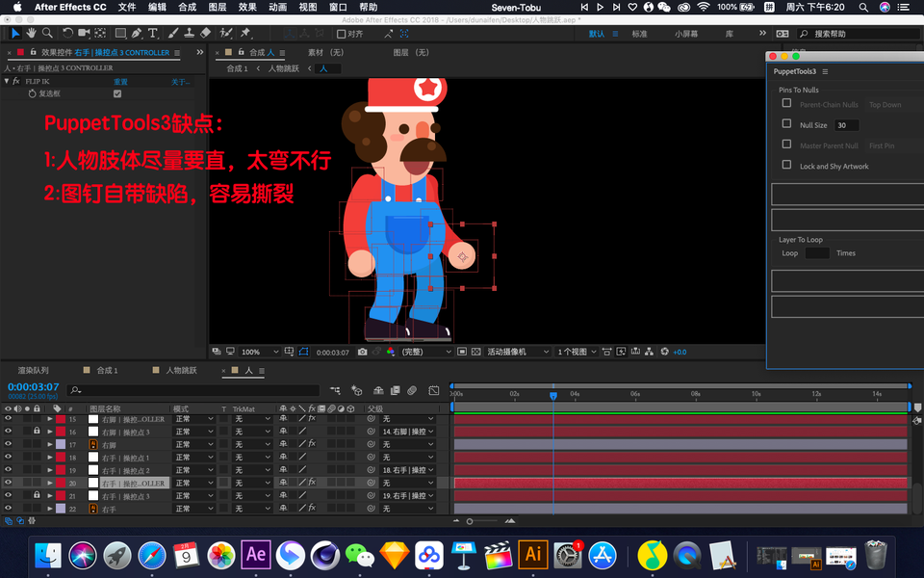924x578 pixels.
Task: Select the Rectangle shape tool
Action: click(121, 33)
